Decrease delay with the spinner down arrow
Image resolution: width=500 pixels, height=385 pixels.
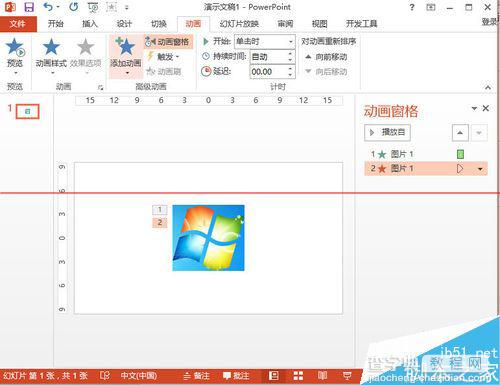point(290,75)
